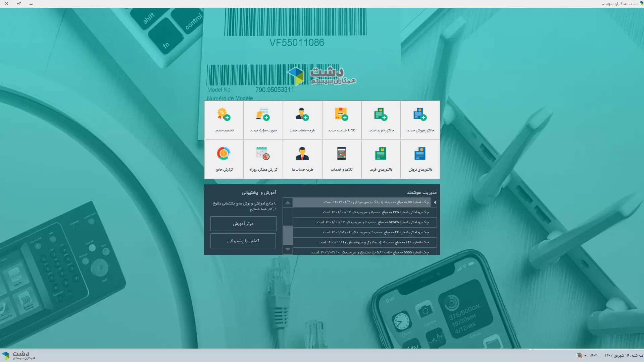The image size is (644, 362).
Task: Add a new account party (طرف حساب جدید)
Action: pyautogui.click(x=302, y=120)
